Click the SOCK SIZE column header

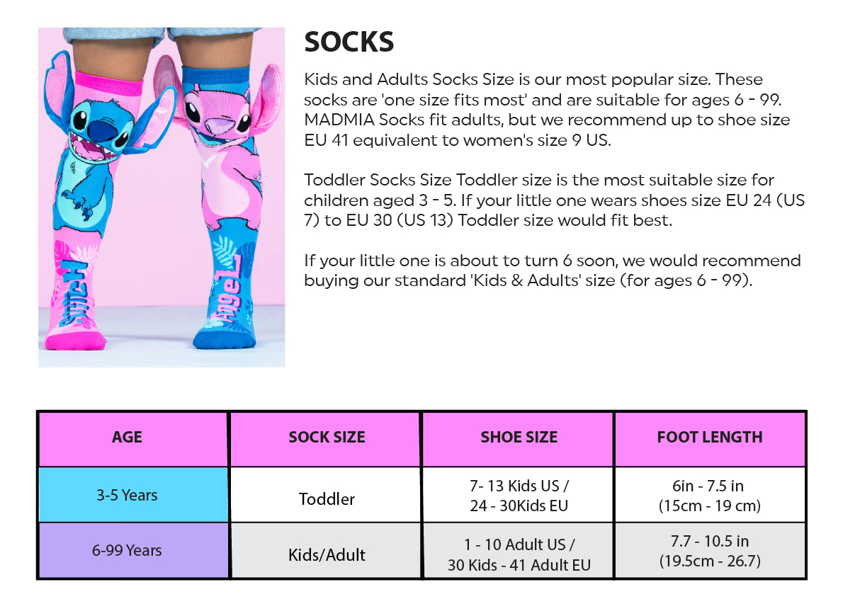point(327,438)
